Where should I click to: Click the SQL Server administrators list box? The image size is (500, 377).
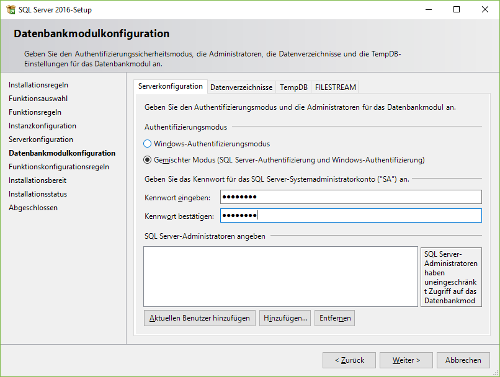pyautogui.click(x=280, y=276)
